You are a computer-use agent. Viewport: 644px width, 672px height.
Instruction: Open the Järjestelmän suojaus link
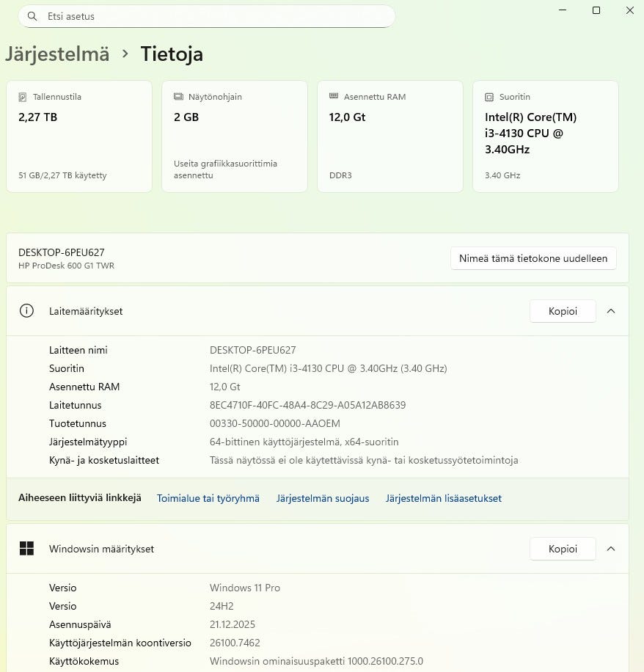click(323, 498)
